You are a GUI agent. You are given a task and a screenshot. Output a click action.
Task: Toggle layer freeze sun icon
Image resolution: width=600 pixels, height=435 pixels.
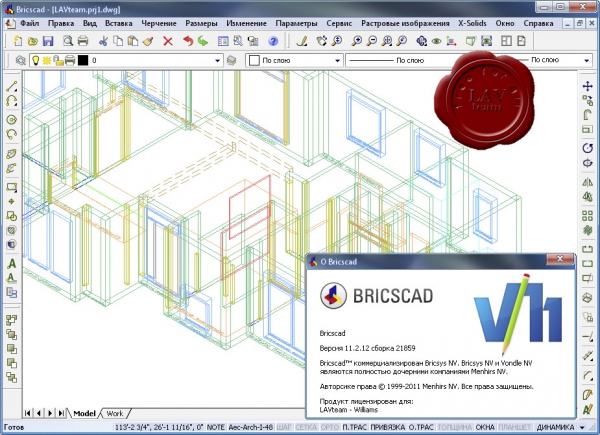pyautogui.click(x=47, y=60)
